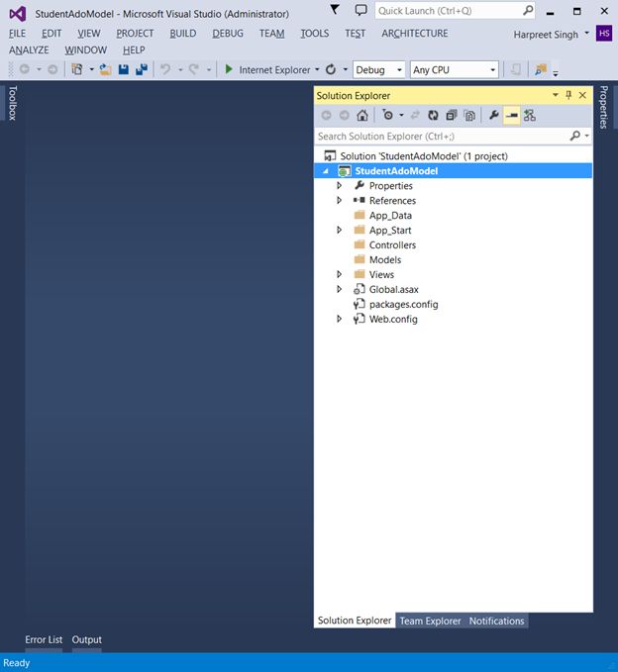
Task: Select Solution 'StudentAdoModel' root node
Action: coord(424,156)
